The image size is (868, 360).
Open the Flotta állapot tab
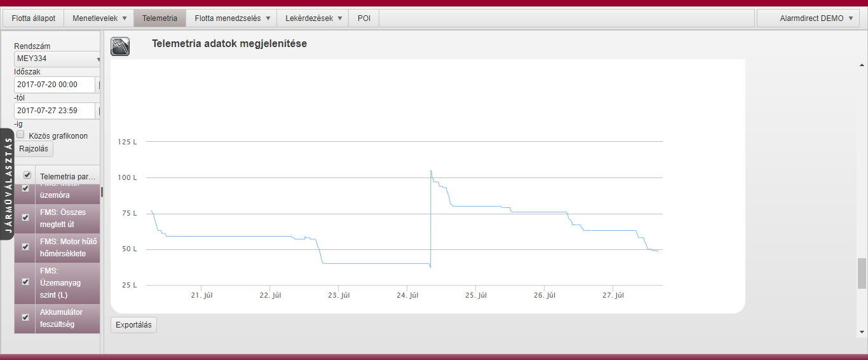point(34,18)
